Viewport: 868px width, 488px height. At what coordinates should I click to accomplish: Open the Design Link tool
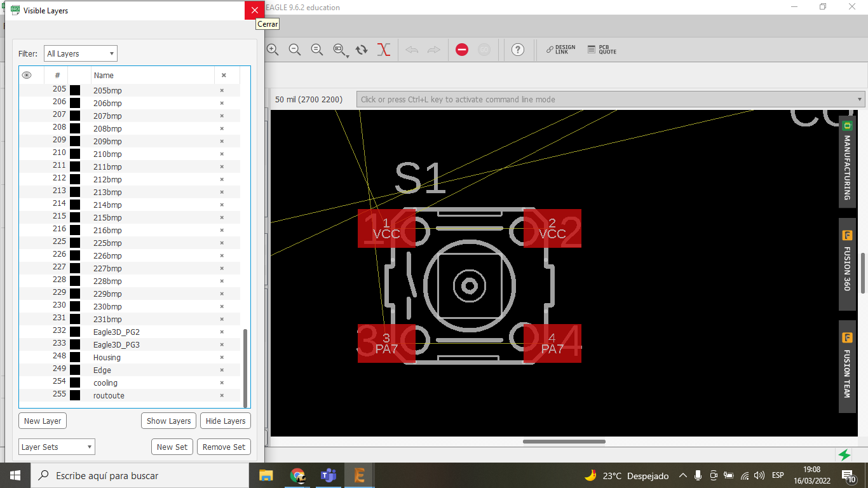click(x=560, y=50)
